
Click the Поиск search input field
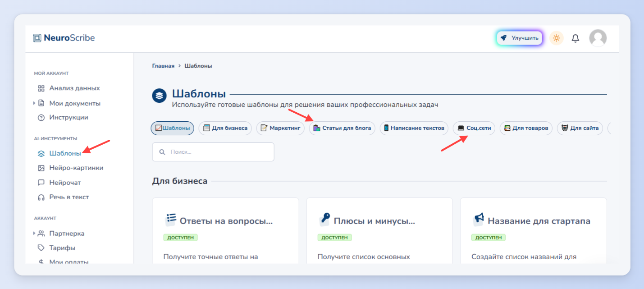(x=213, y=152)
